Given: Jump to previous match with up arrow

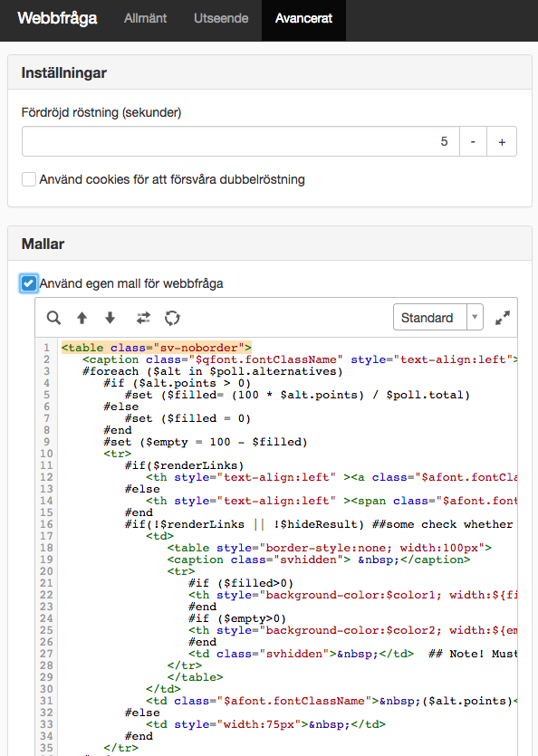Looking at the screenshot, I should coord(82,318).
